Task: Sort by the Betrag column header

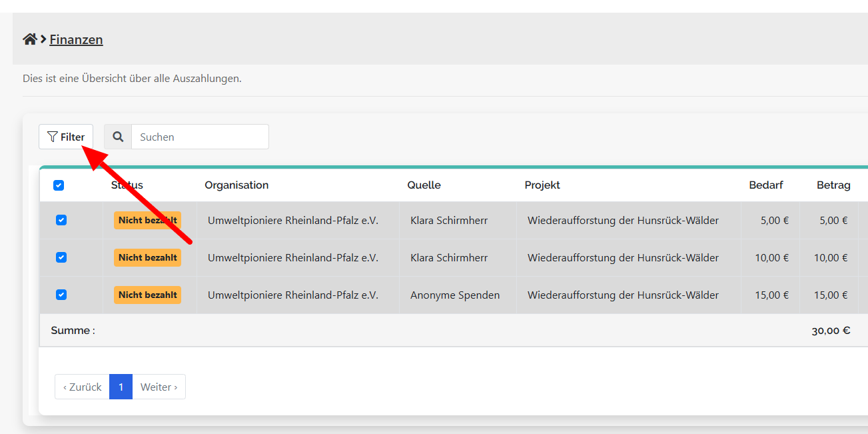Action: (833, 185)
